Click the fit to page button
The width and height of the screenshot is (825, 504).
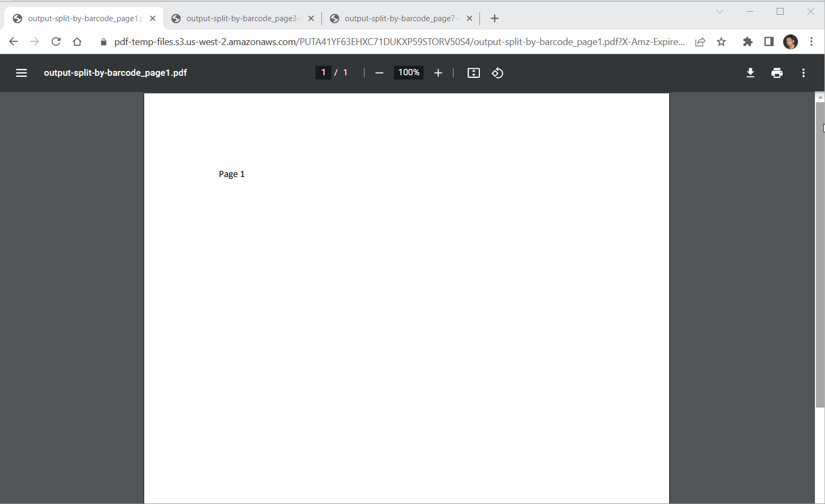coord(473,73)
